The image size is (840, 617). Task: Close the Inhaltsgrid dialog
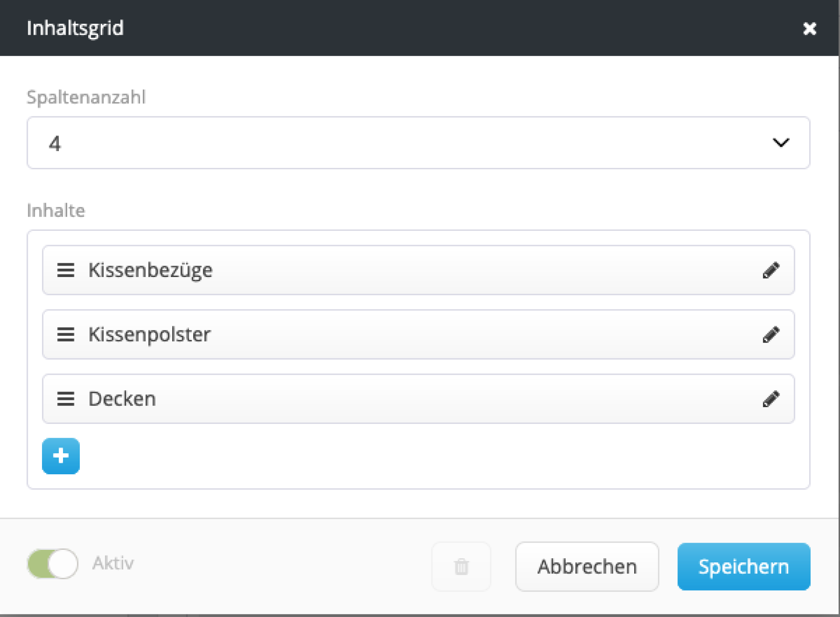(809, 29)
